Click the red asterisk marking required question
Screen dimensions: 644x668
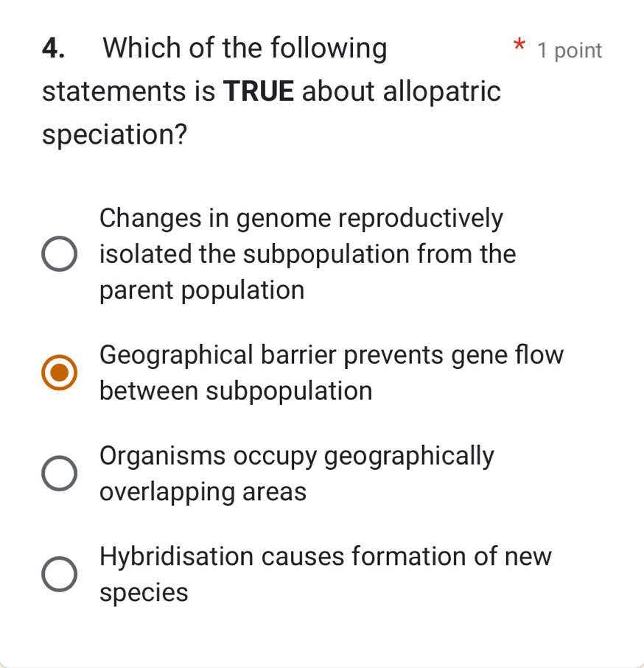click(x=519, y=46)
